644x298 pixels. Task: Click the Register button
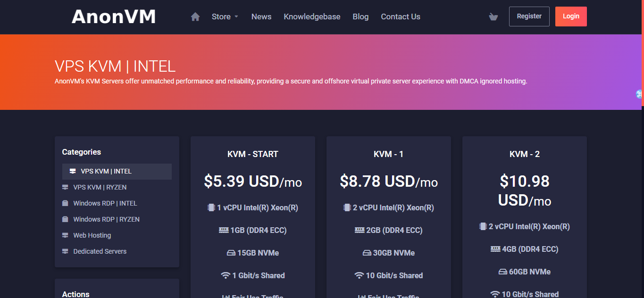pos(529,17)
